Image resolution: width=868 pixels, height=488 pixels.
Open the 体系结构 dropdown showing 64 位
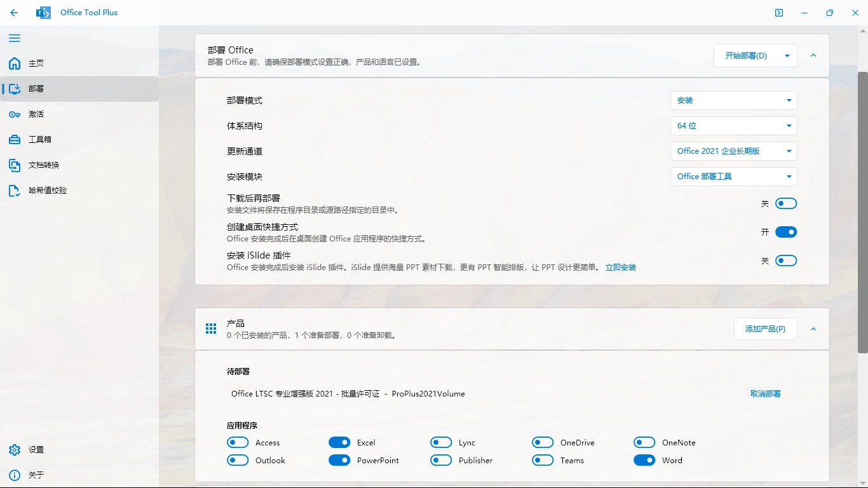pos(734,126)
